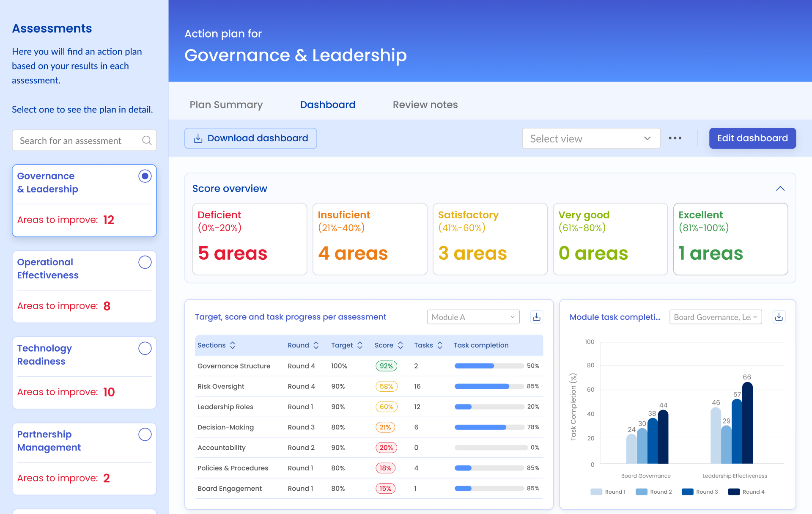Click the Policies & Procedures 18% score badge
Image resolution: width=812 pixels, height=514 pixels.
[x=386, y=468]
